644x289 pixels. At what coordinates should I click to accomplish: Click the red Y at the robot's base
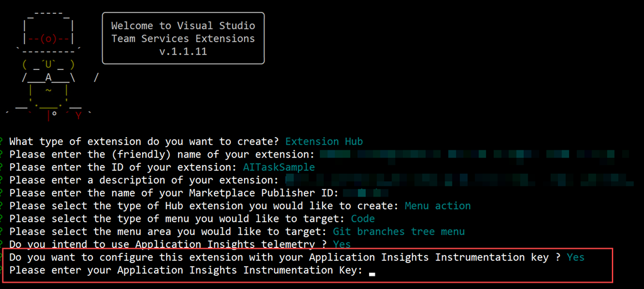(78, 115)
